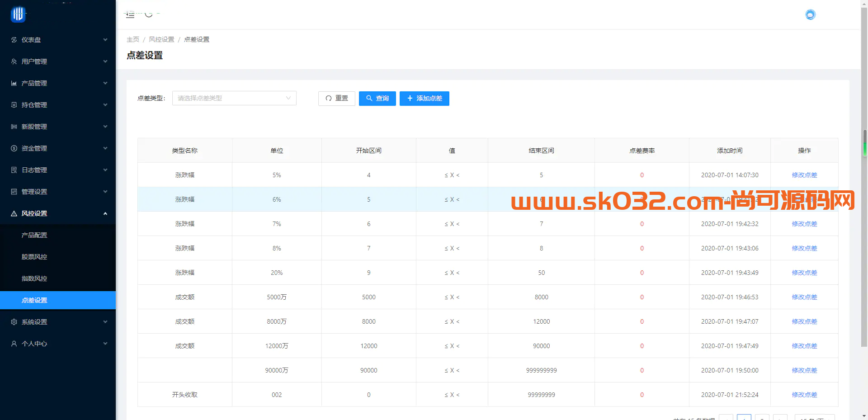Image resolution: width=868 pixels, height=420 pixels.
Task: Click the app logo in the sidebar
Action: coord(18,14)
